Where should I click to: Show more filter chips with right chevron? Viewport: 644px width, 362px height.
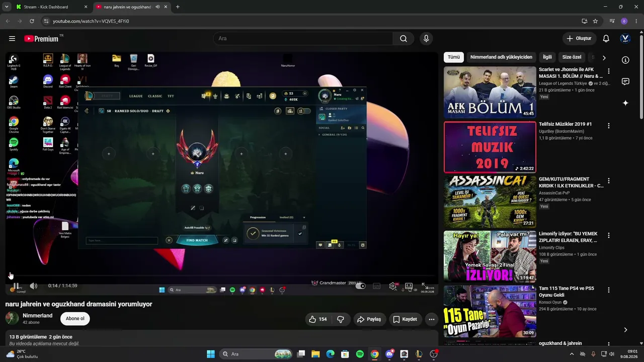tap(604, 57)
